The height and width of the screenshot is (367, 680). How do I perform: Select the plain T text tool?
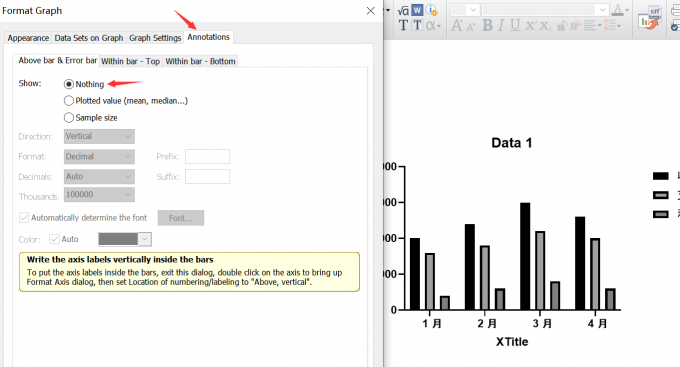pyautogui.click(x=403, y=25)
